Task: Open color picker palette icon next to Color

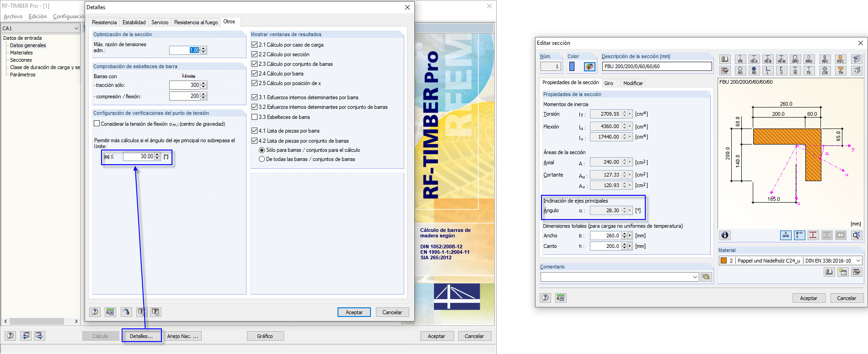Action: [589, 66]
